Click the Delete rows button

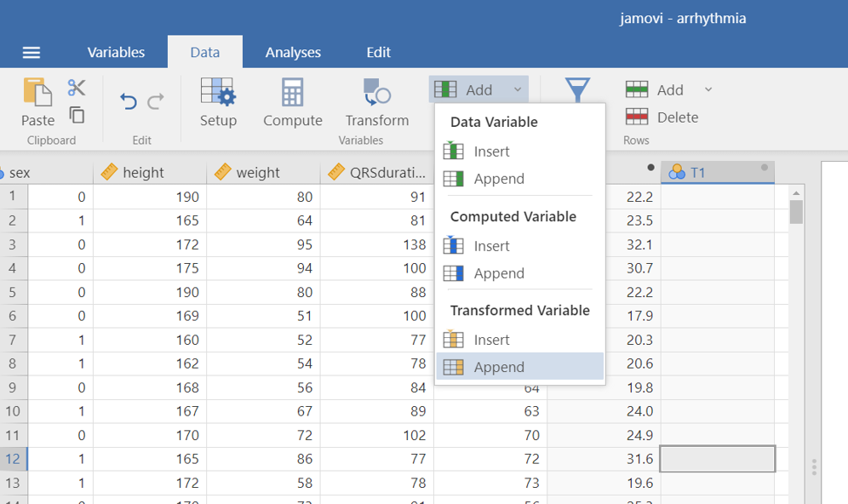(x=662, y=117)
